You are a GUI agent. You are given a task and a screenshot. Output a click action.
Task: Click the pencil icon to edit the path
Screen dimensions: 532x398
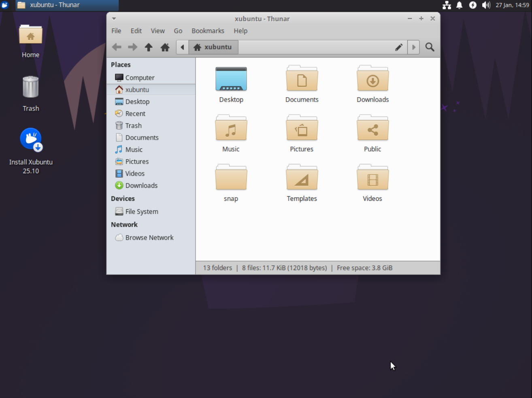click(399, 47)
